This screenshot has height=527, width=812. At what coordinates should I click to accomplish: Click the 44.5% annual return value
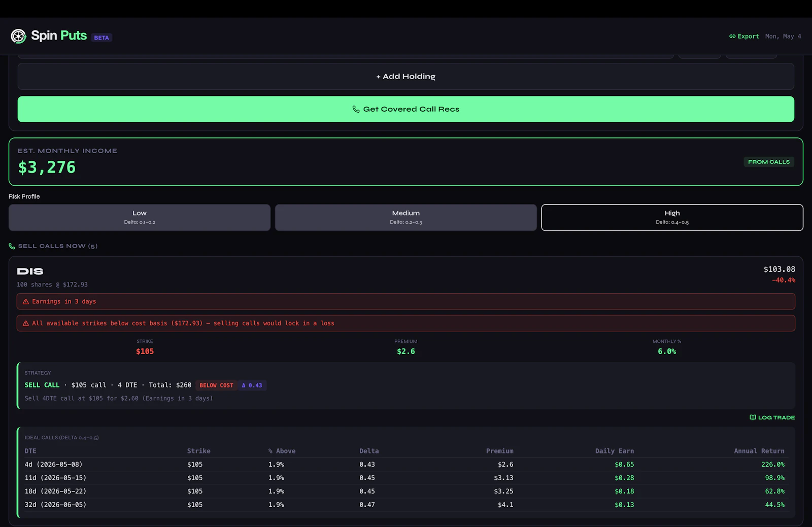point(774,505)
